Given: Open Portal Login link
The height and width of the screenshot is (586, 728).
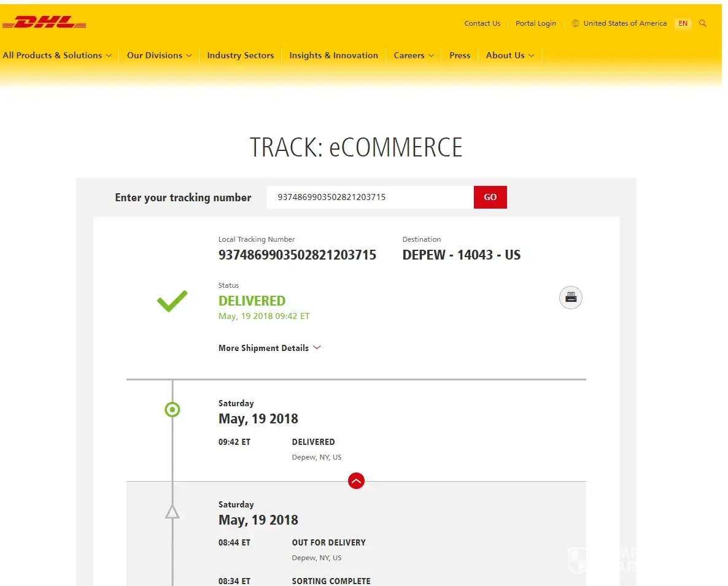Looking at the screenshot, I should click(x=535, y=23).
